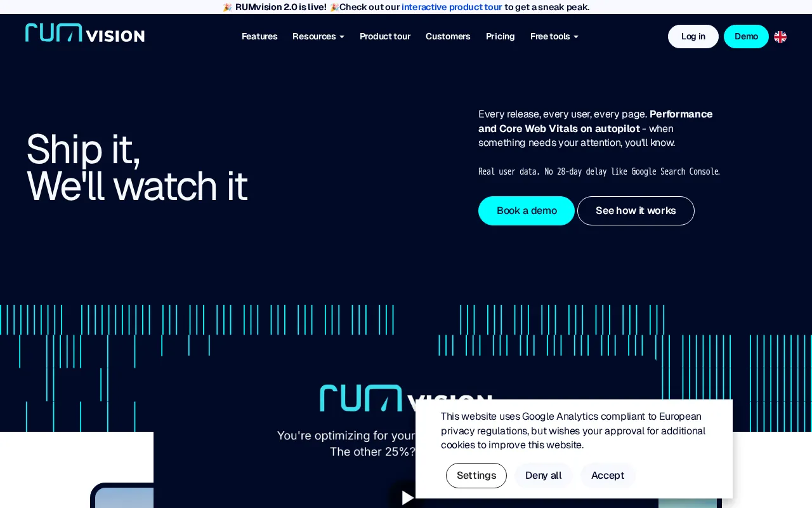Viewport: 812px width, 508px height.
Task: Click the 'Real user data. No 28-day delay' text
Action: (599, 171)
